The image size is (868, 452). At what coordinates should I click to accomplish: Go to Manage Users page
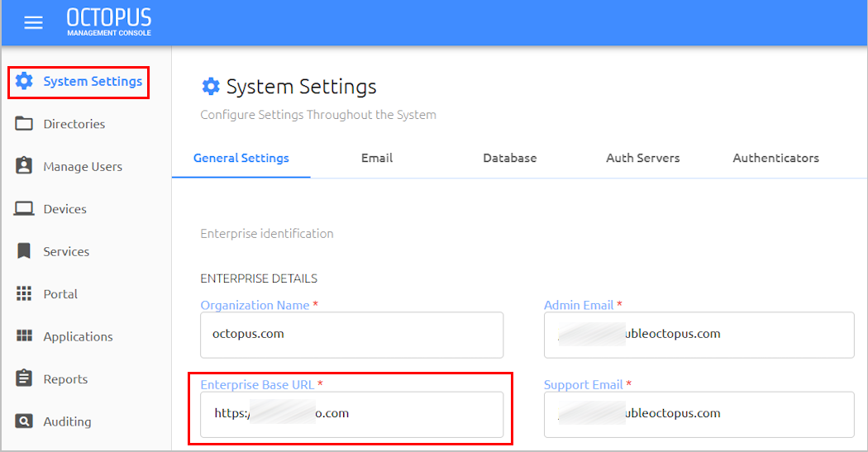(x=83, y=167)
